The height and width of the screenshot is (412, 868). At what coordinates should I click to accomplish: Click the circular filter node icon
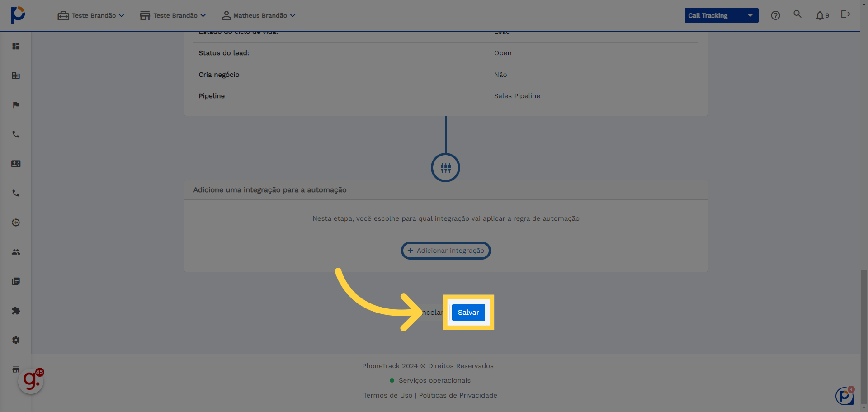[x=445, y=168]
